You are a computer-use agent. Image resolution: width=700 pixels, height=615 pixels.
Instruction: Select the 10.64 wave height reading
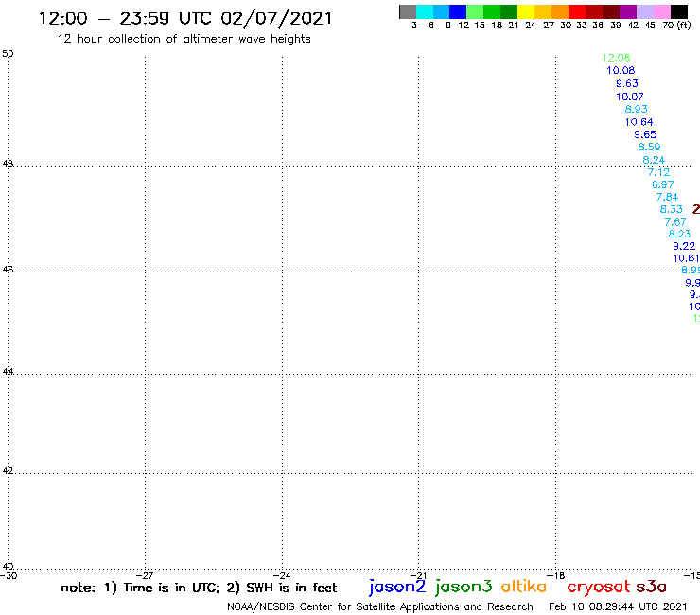point(639,122)
